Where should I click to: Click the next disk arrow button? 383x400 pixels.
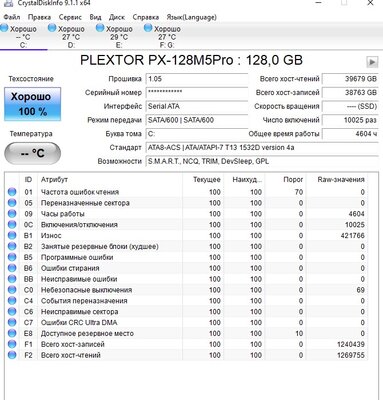(x=372, y=62)
